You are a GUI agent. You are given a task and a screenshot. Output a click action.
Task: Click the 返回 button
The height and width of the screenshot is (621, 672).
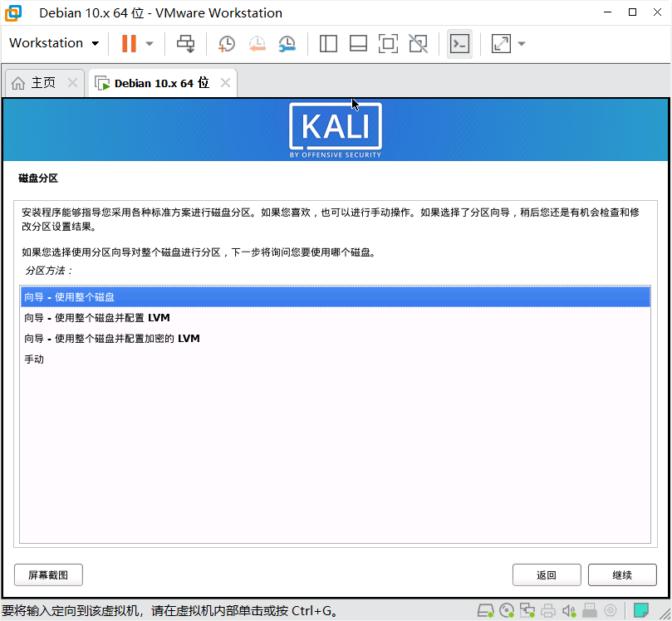tap(547, 575)
